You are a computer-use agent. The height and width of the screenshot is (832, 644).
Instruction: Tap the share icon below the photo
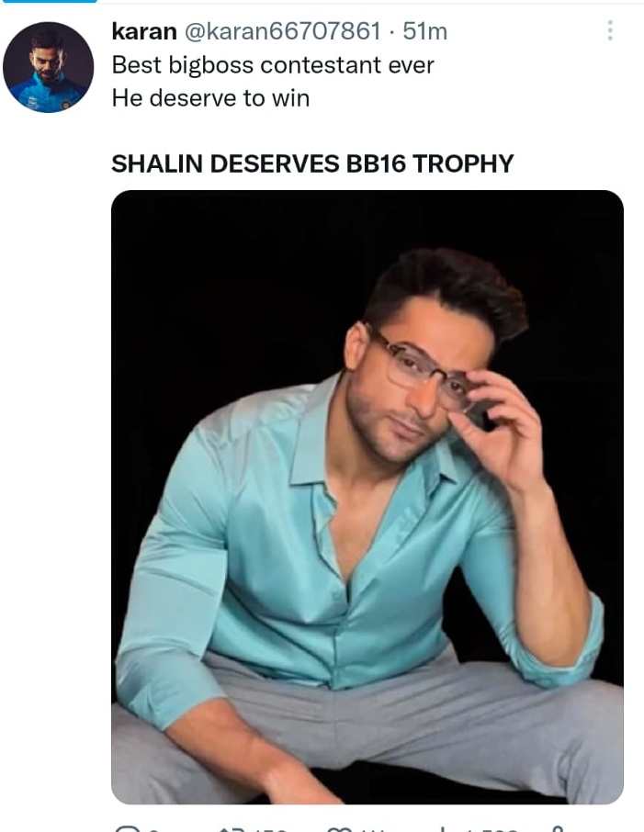pyautogui.click(x=557, y=829)
